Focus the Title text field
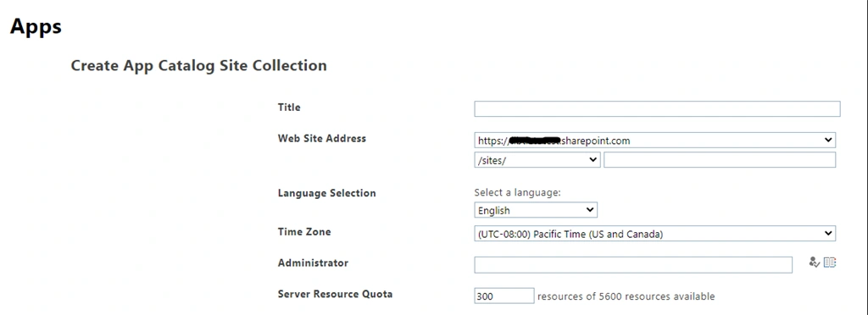 click(657, 109)
